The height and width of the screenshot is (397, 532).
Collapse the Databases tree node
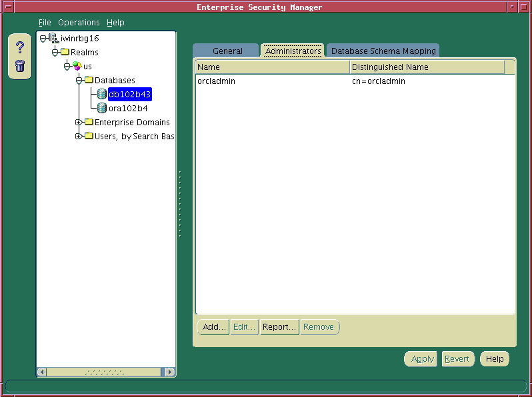click(79, 81)
